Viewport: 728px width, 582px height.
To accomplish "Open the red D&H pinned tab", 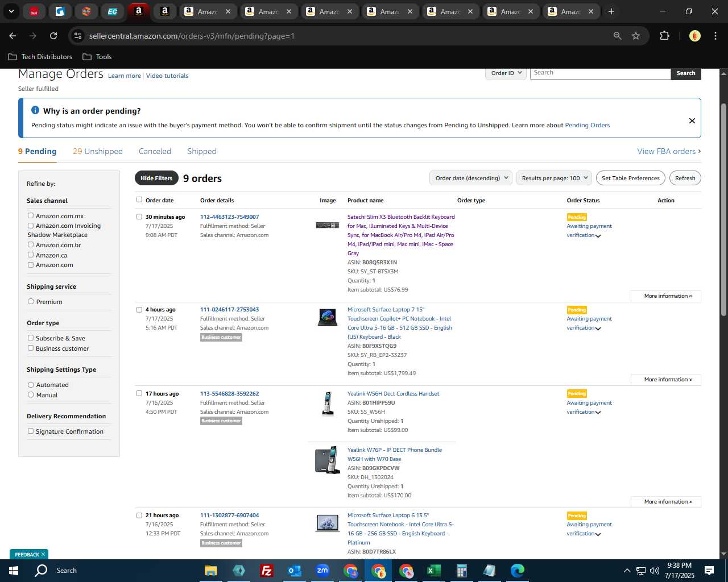I will pyautogui.click(x=34, y=11).
